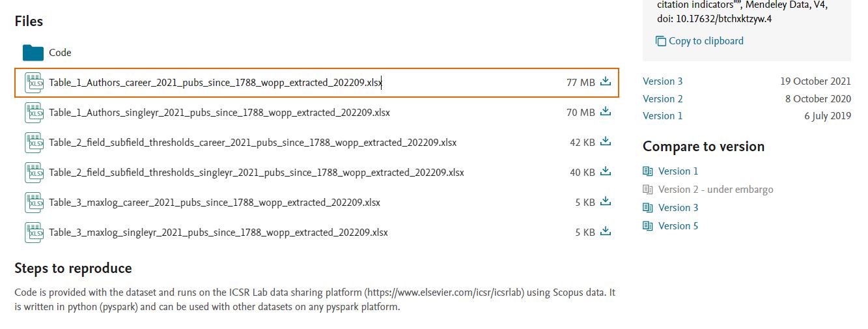Download Table_3_maxlog_career file via download icon
Screen dimensions: 868x329
(x=606, y=202)
